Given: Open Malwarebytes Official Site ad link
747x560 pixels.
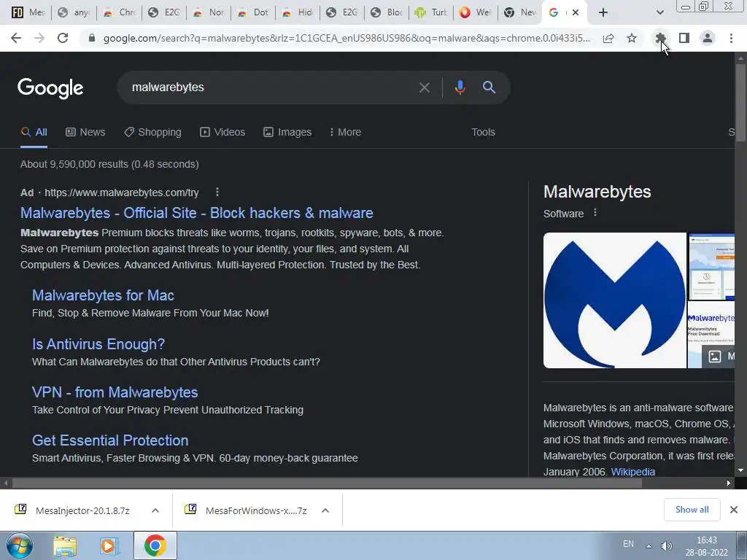Looking at the screenshot, I should (x=197, y=213).
